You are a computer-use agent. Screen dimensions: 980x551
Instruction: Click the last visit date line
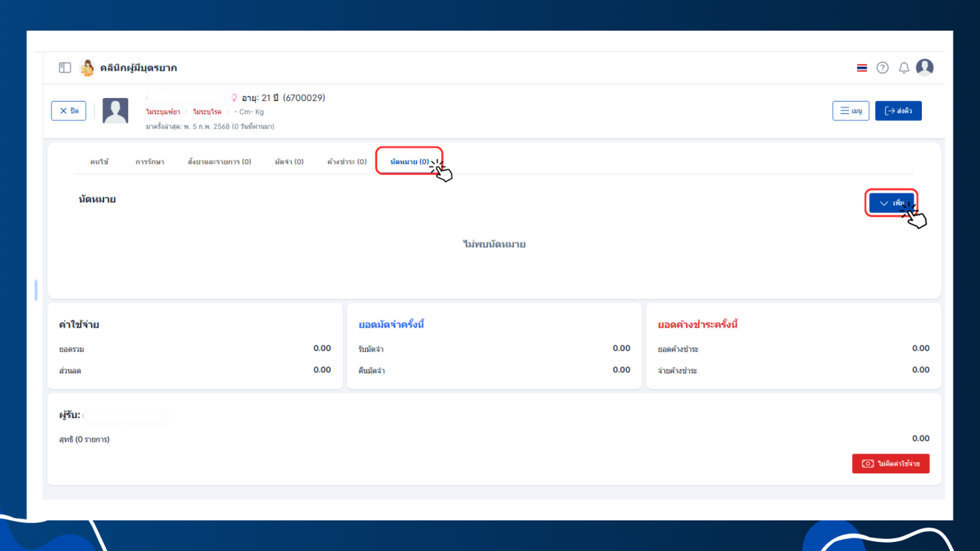click(x=210, y=127)
